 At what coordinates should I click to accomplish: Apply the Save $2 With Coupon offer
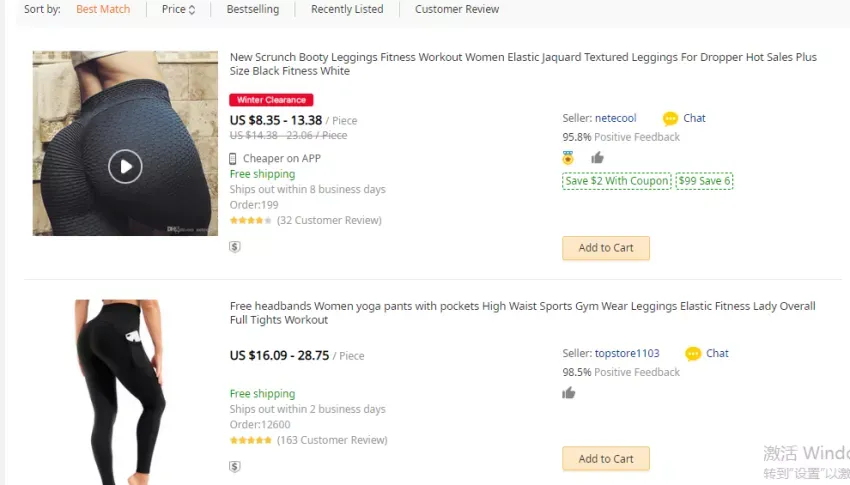[x=617, y=181]
